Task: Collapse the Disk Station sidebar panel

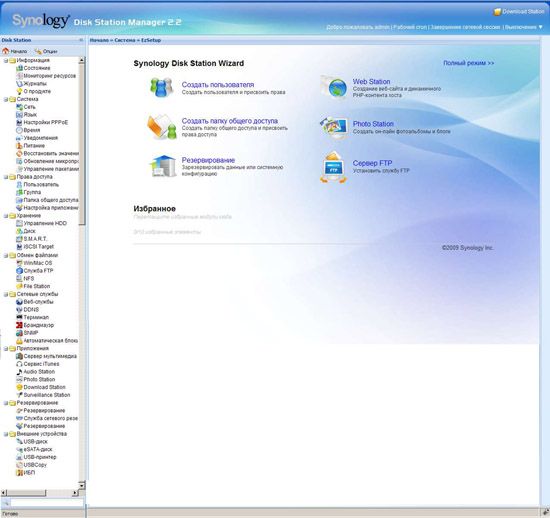Action: tap(81, 40)
